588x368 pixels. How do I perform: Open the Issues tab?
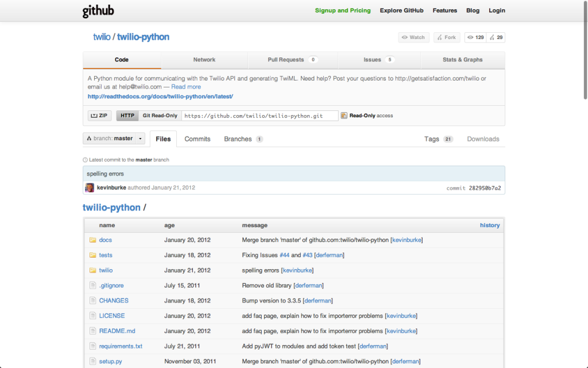click(379, 60)
